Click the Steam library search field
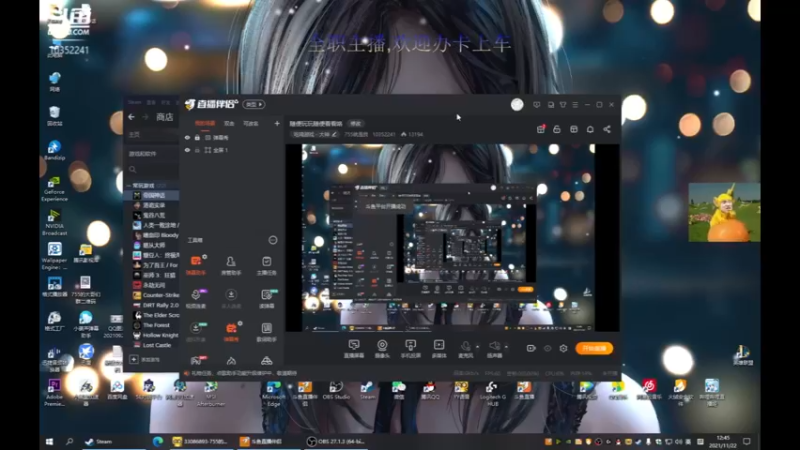 pyautogui.click(x=152, y=169)
